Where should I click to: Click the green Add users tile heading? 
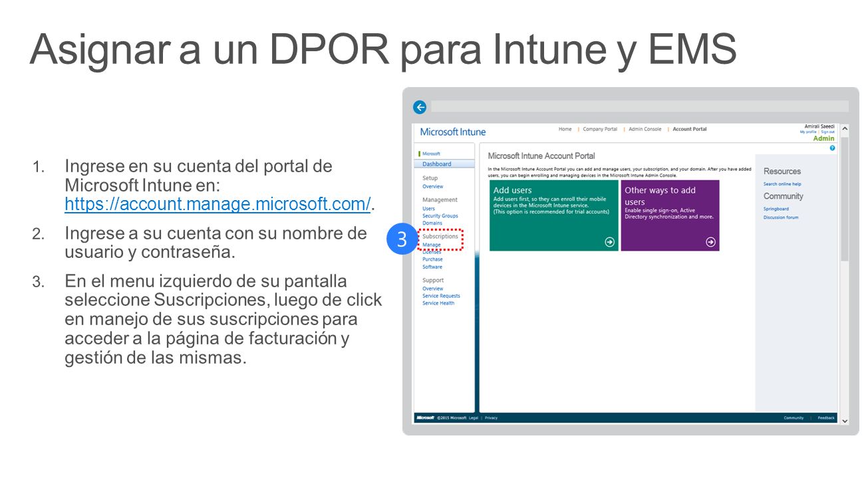click(513, 190)
